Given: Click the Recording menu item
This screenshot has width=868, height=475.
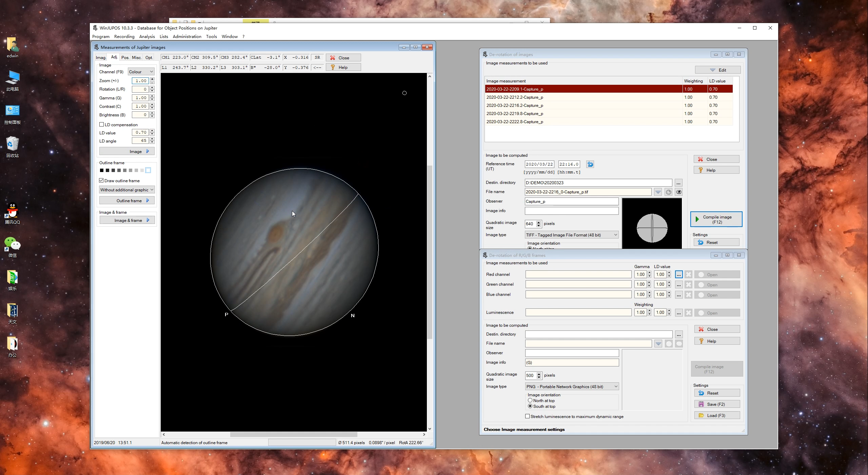Looking at the screenshot, I should coord(124,36).
